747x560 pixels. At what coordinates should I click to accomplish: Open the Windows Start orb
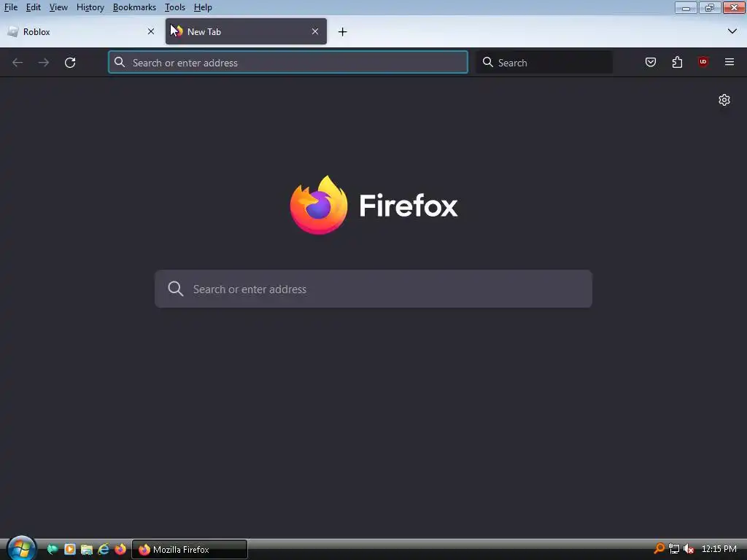pyautogui.click(x=21, y=548)
